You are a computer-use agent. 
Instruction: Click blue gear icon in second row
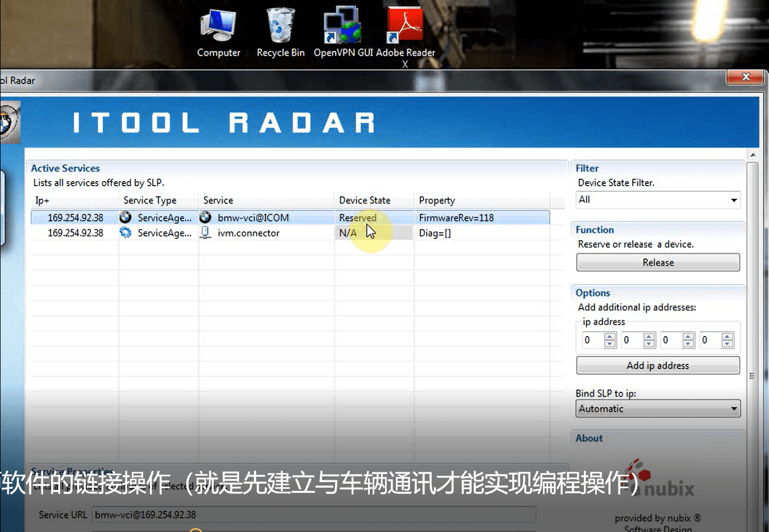pos(126,233)
